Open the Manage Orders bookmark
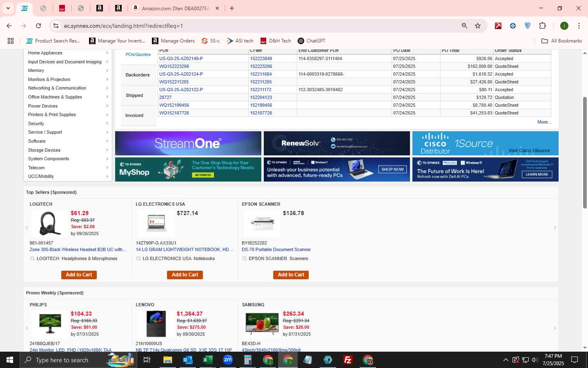588x368 pixels. [173, 41]
